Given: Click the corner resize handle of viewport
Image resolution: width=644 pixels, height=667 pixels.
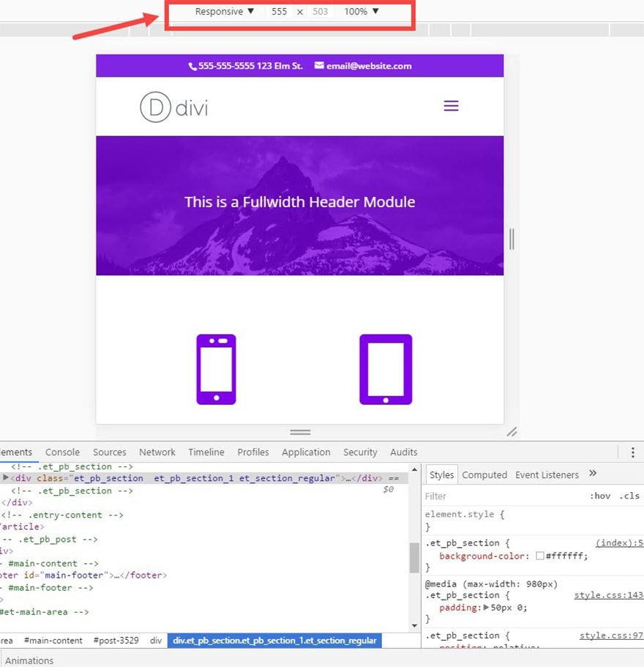Looking at the screenshot, I should coord(512,431).
